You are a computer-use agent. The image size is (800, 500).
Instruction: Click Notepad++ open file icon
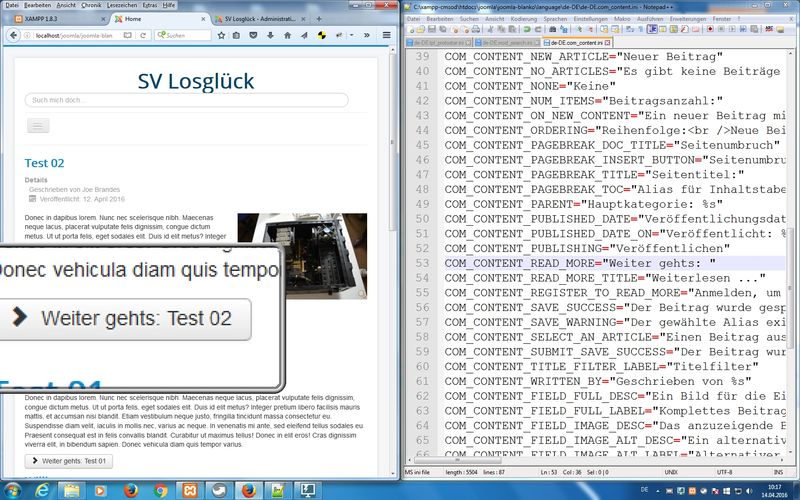pyautogui.click(x=420, y=30)
